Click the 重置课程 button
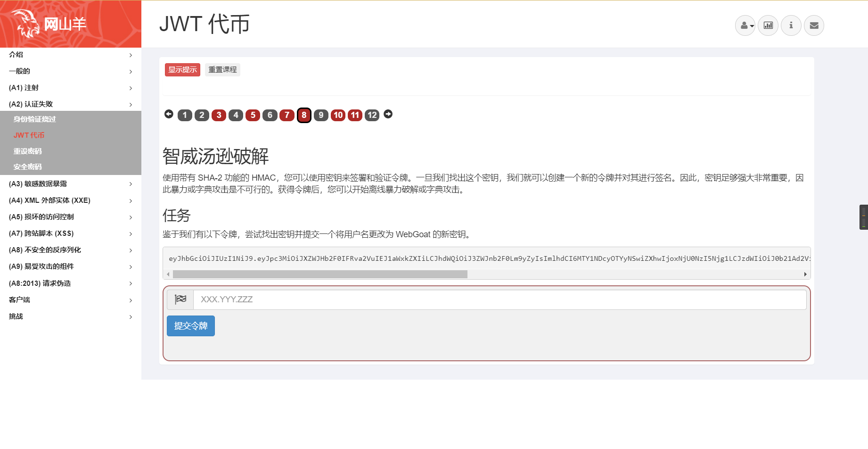Screen dimensions: 868x449 pyautogui.click(x=222, y=70)
